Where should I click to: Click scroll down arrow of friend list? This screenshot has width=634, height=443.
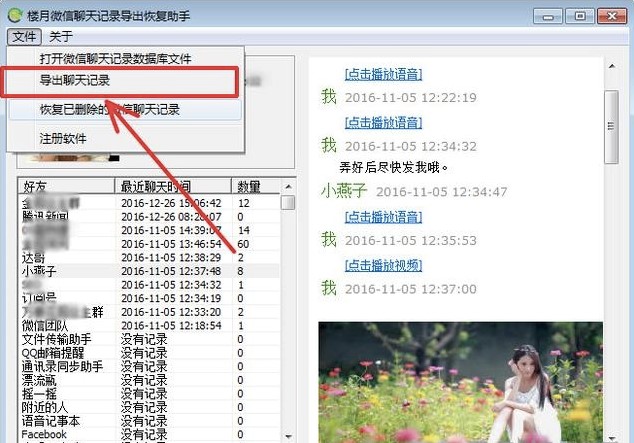(288, 437)
